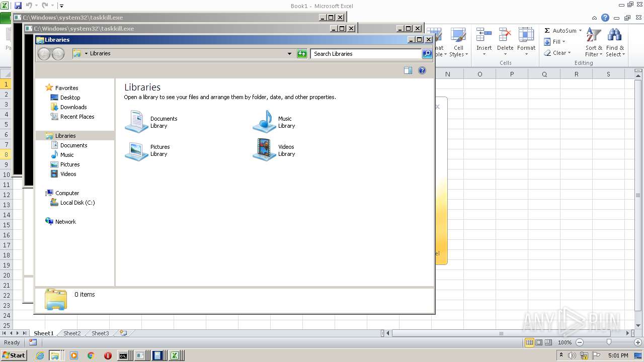644x362 pixels.
Task: Click the macro record icon in status bar
Action: tap(33, 342)
